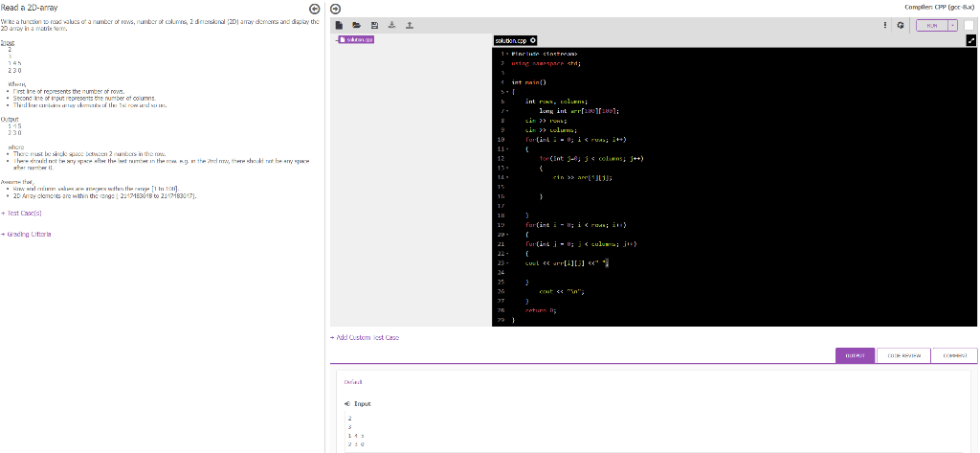This screenshot has height=453, width=980.
Task: Fold the code at line 1
Action: click(x=507, y=55)
